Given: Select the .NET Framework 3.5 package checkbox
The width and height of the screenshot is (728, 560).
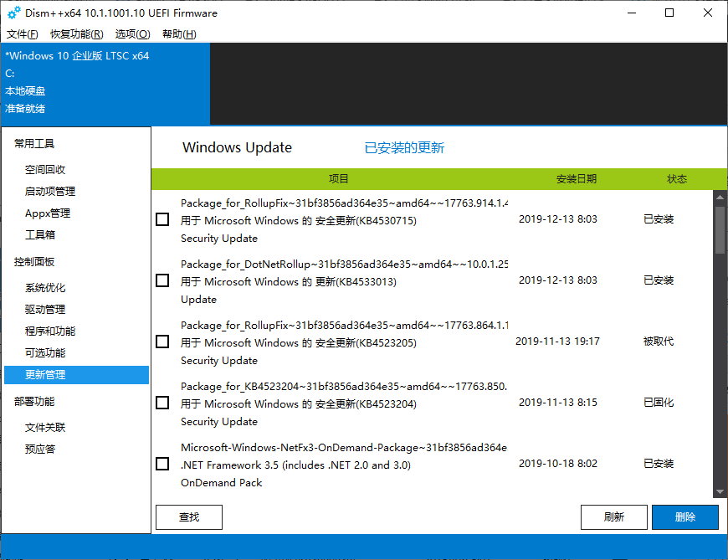Looking at the screenshot, I should (162, 464).
